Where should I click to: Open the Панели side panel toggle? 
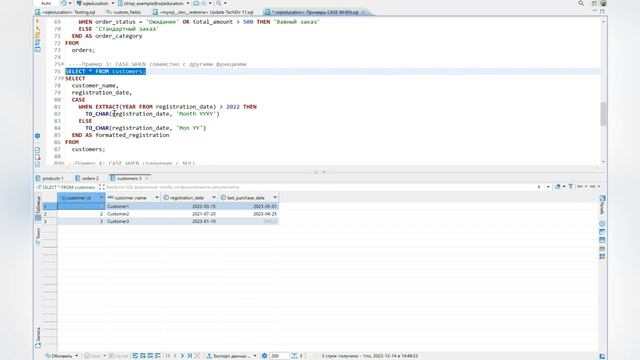[602, 205]
